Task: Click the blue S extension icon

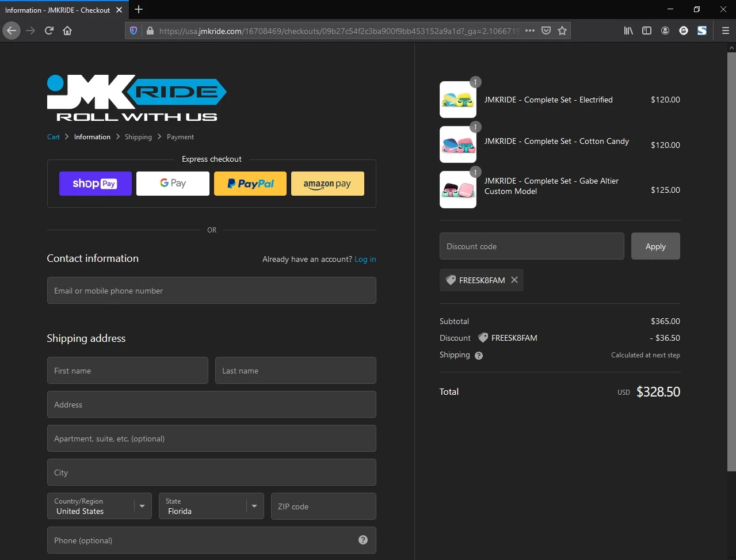Action: tap(702, 31)
